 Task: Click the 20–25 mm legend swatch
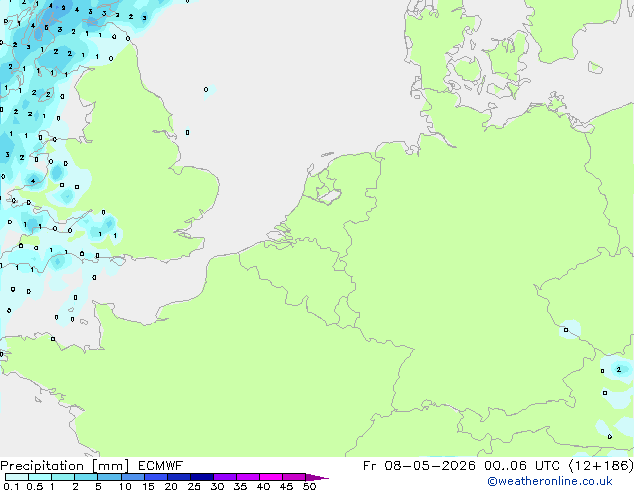178,477
